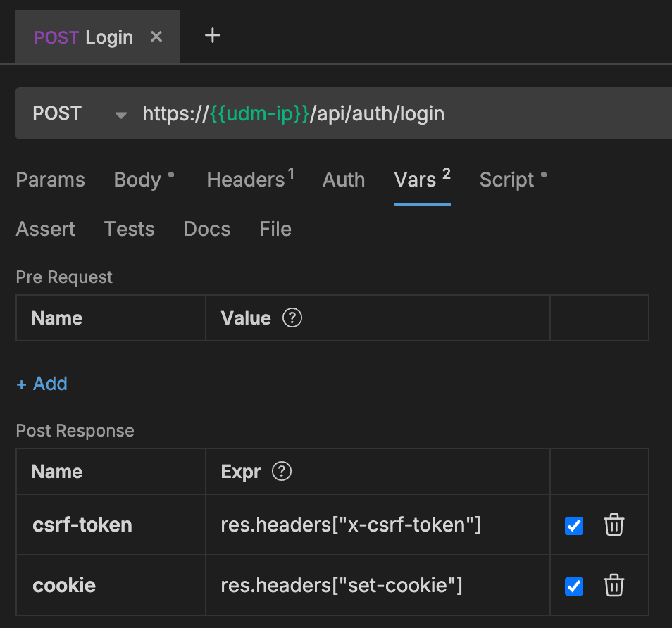
Task: Disable the csrf-token variable checkbox
Action: pos(574,525)
